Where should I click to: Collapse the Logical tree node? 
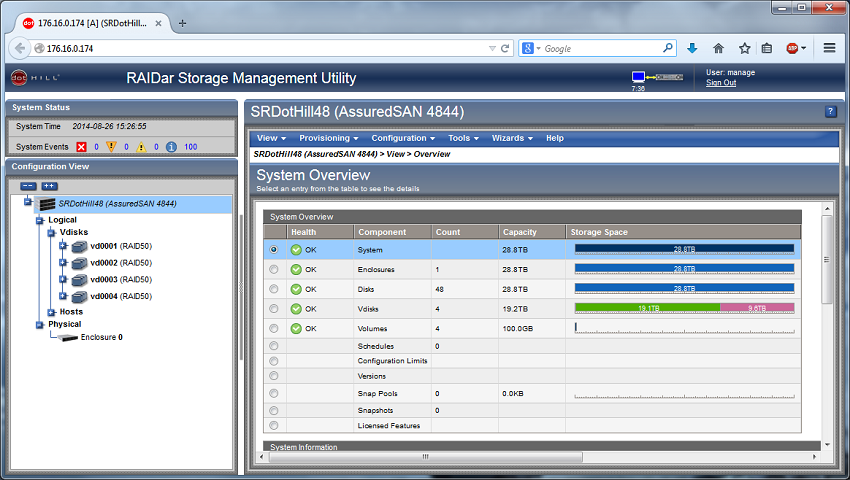[40, 220]
